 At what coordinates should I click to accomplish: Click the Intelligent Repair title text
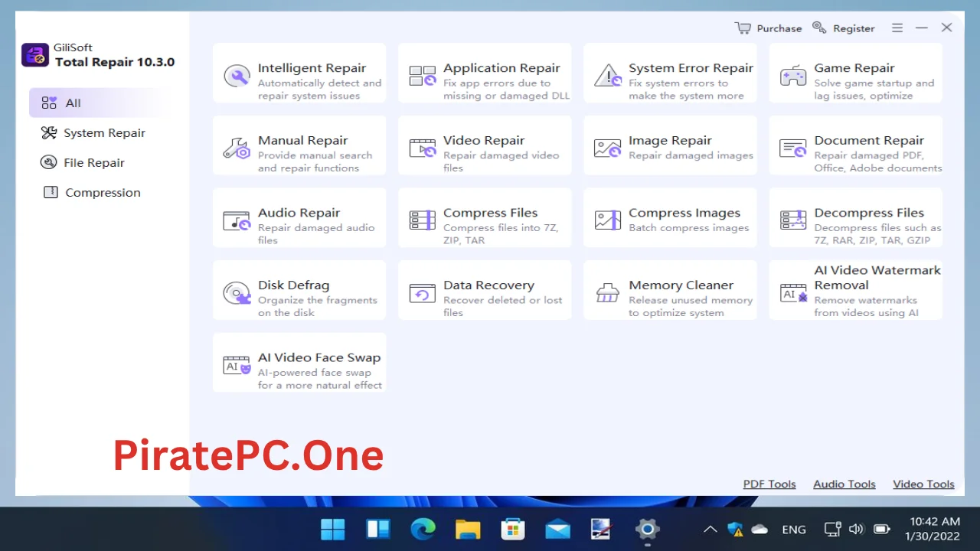point(312,68)
